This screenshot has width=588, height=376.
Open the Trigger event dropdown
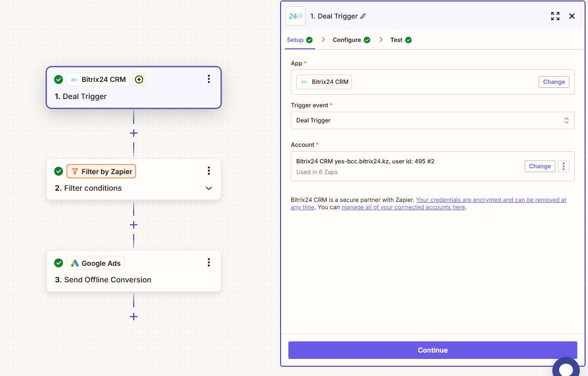(433, 120)
